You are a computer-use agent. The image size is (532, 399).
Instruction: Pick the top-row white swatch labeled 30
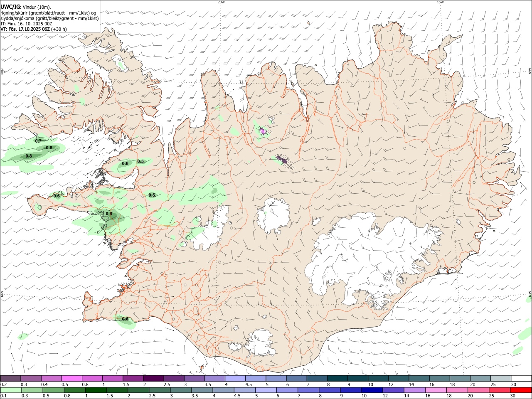click(x=522, y=378)
